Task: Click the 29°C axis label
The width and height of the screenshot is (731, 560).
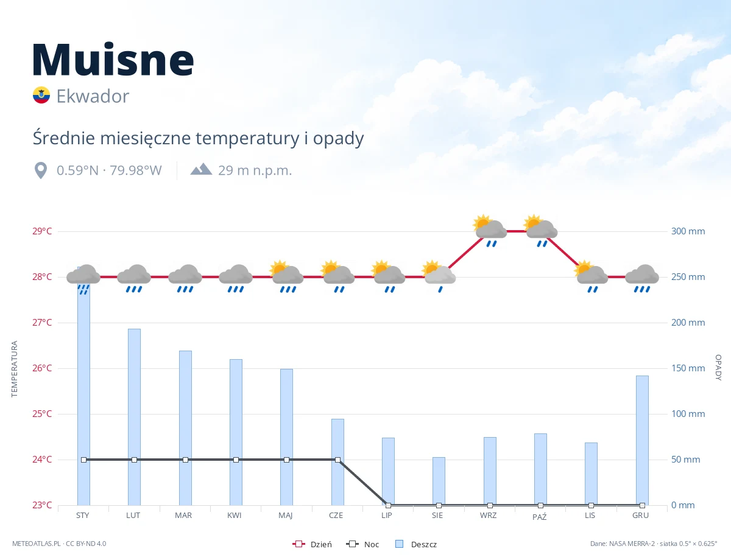Action: pyautogui.click(x=42, y=231)
